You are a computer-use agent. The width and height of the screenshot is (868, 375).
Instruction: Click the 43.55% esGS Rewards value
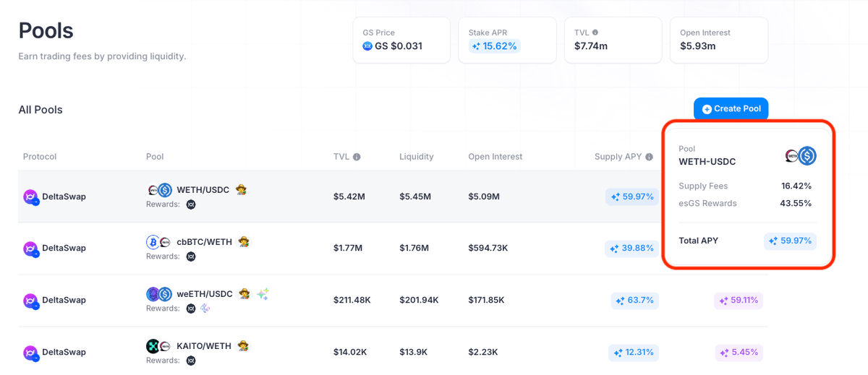[796, 204]
